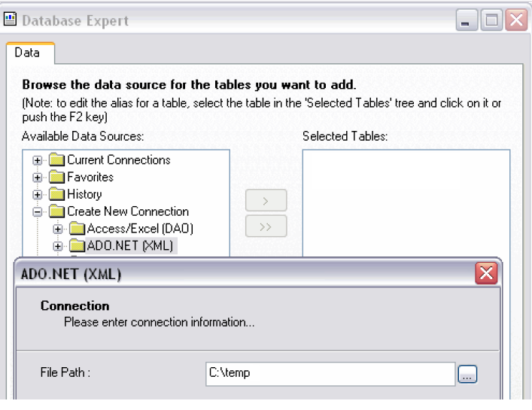
Task: Collapse the Create New Connection node
Action: (37, 212)
